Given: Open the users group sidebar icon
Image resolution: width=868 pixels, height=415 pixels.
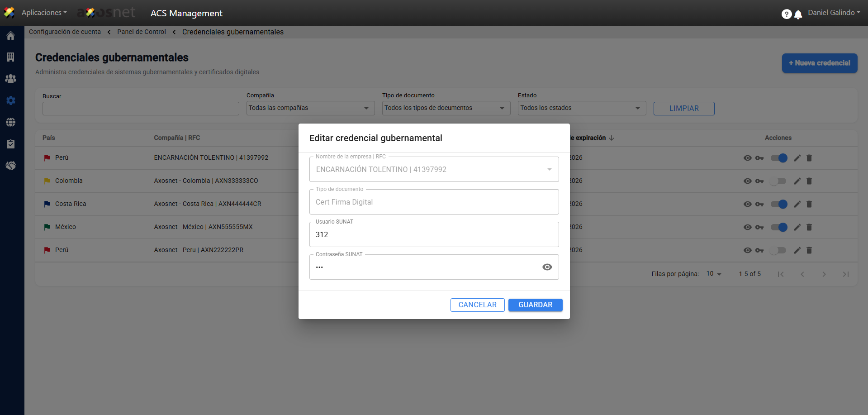Looking at the screenshot, I should click(11, 79).
